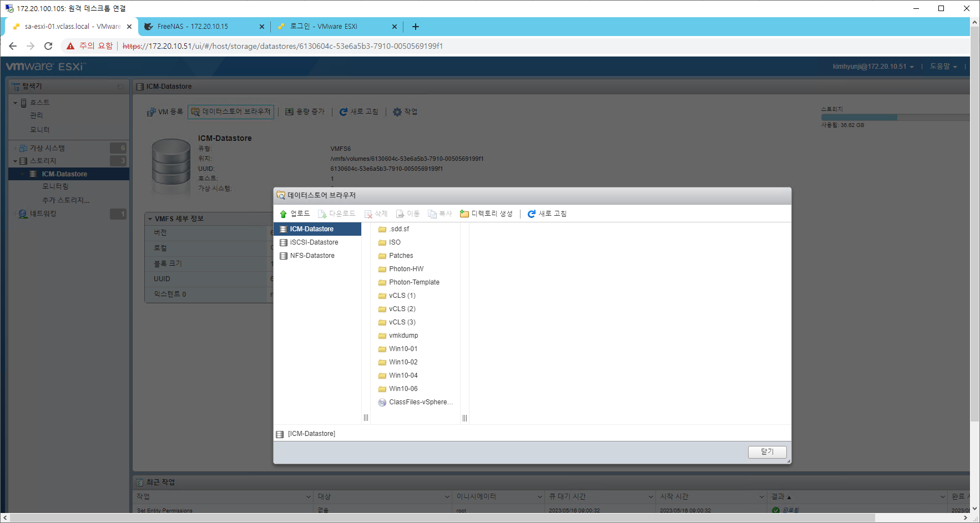
Task: Select Monitor (모니터) under Host
Action: (39, 130)
